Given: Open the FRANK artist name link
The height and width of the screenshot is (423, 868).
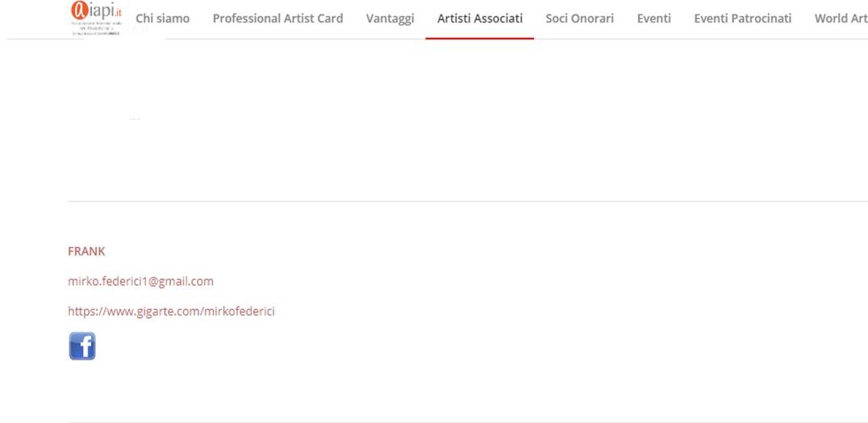Looking at the screenshot, I should [x=86, y=251].
